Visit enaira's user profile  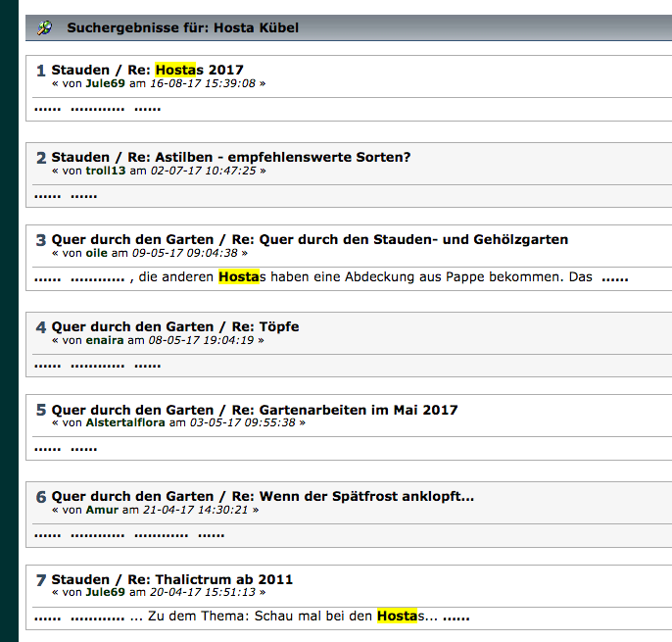(106, 340)
